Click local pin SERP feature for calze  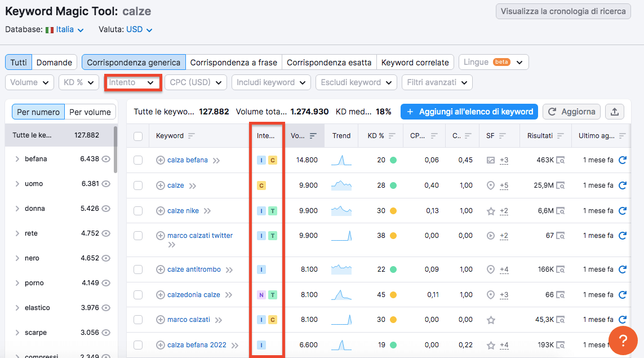pos(490,185)
